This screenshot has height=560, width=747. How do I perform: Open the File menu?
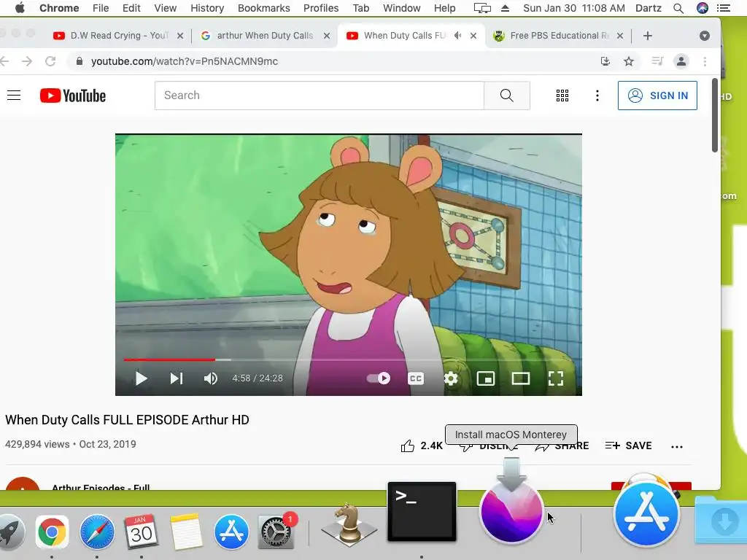(101, 8)
